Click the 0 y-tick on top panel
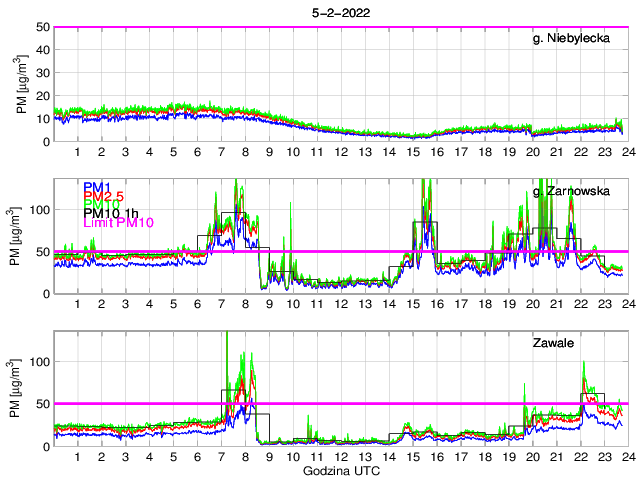This screenshot has height=480, width=640. tap(47, 141)
